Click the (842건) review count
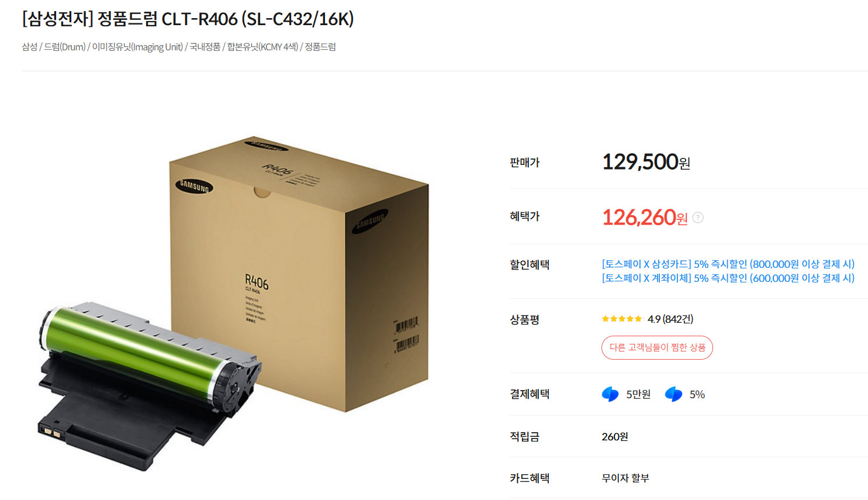Image resolution: width=868 pixels, height=500 pixels. click(678, 319)
